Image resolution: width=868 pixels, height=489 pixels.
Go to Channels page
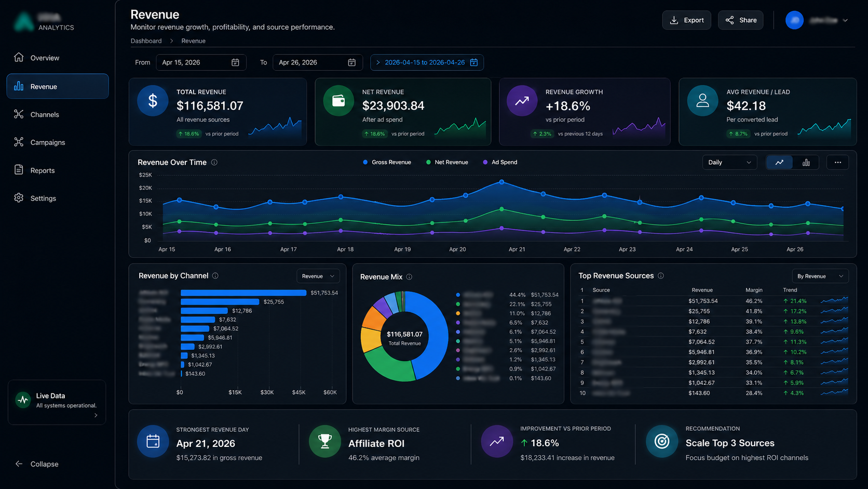pyautogui.click(x=58, y=114)
